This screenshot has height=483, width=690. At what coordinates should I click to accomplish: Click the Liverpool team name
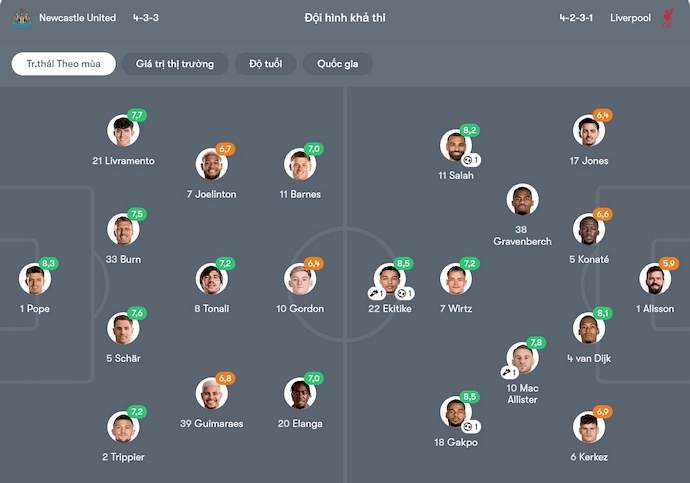630,18
